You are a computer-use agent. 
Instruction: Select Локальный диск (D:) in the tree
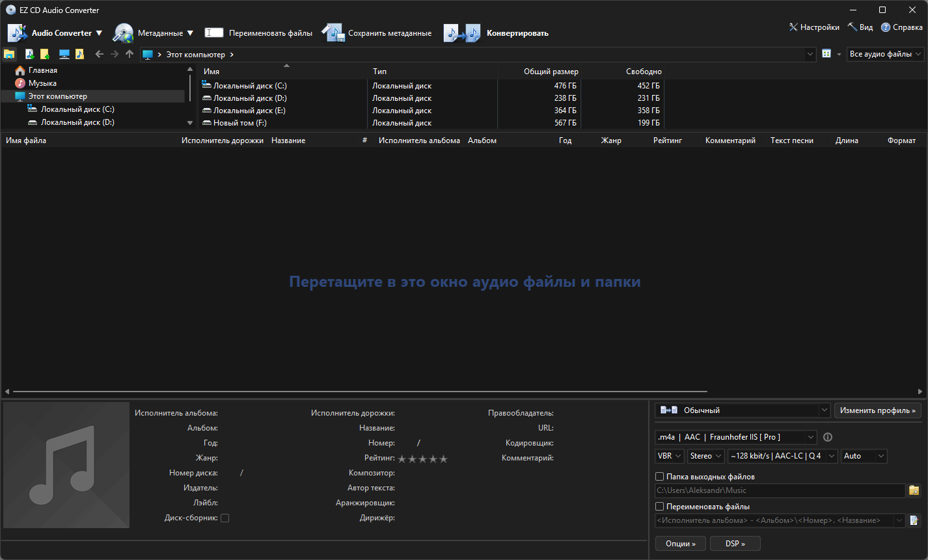77,122
